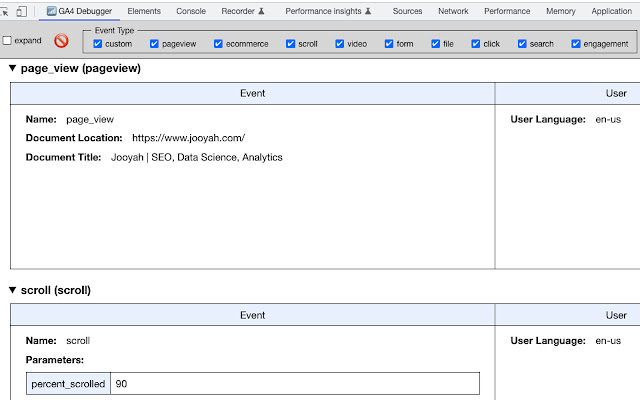Screen dimensions: 640x400
Task: Toggle the click event checkbox
Action: click(x=476, y=44)
